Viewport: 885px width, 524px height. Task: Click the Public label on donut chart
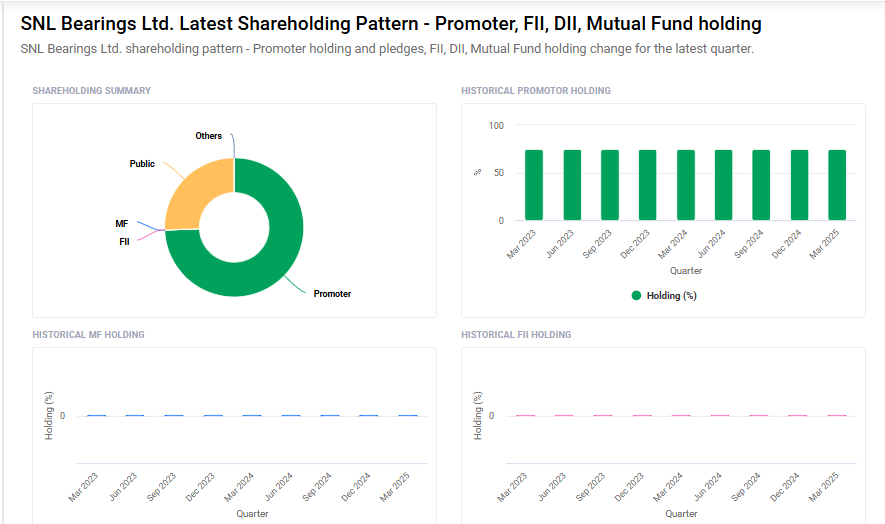142,164
